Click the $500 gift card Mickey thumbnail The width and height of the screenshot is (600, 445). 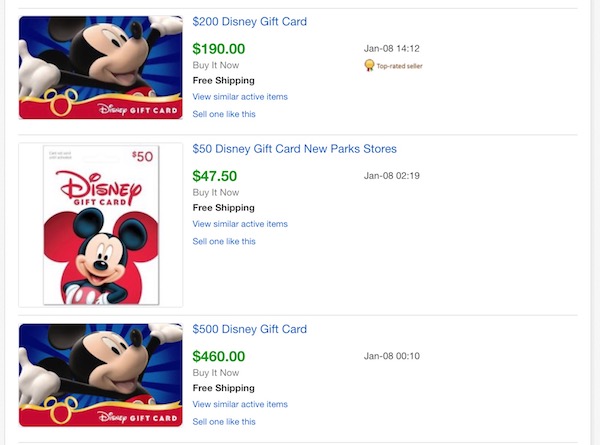coord(101,375)
